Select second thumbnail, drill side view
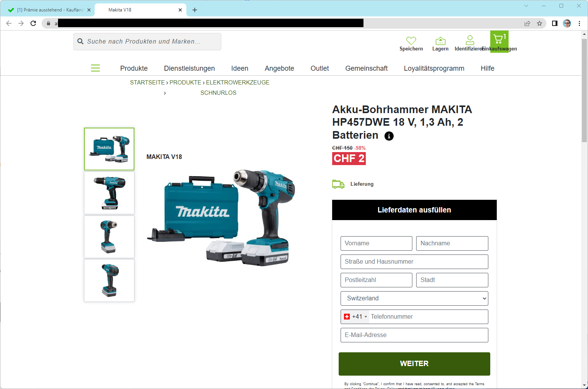This screenshot has width=588, height=389. click(x=109, y=193)
